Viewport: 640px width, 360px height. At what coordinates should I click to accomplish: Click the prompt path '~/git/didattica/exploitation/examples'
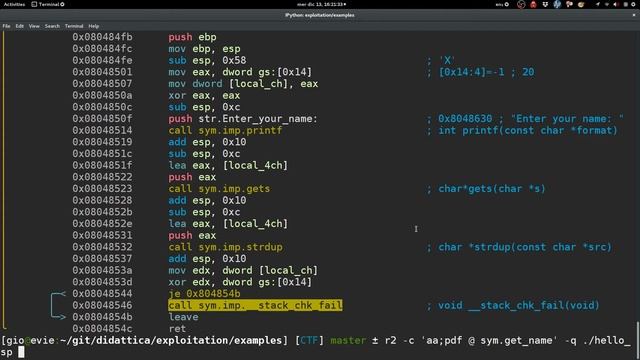click(171, 340)
